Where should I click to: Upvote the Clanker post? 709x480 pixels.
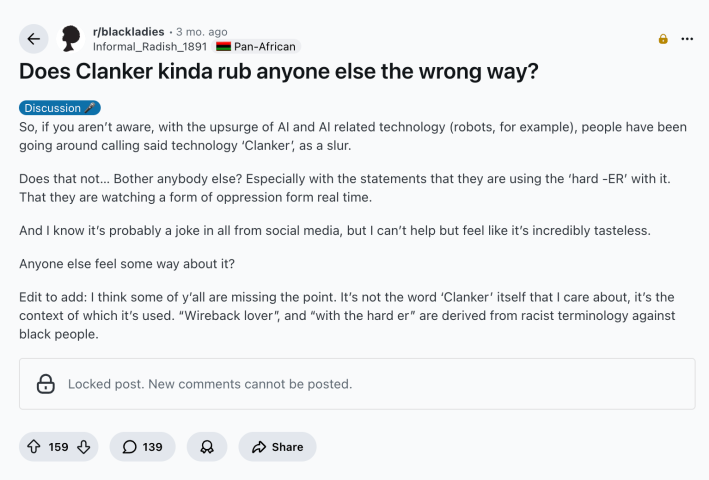pos(34,447)
